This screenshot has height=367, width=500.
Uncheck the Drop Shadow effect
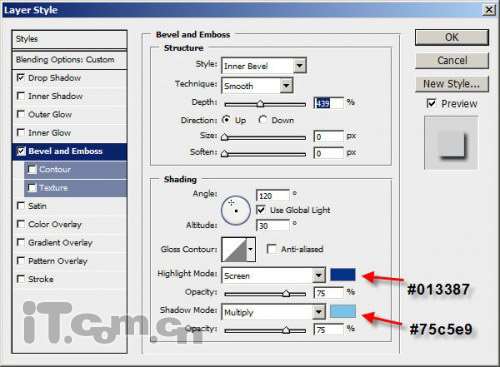click(21, 78)
